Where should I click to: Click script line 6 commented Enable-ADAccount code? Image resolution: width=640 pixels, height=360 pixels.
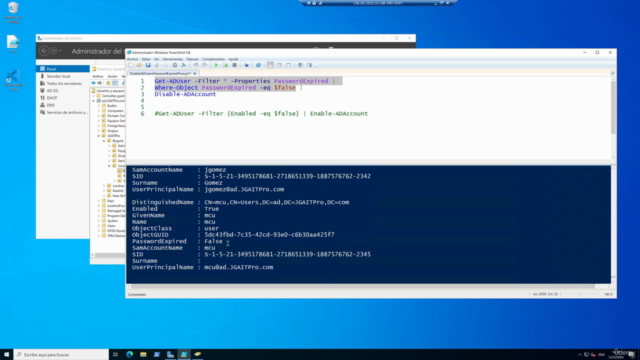click(261, 113)
